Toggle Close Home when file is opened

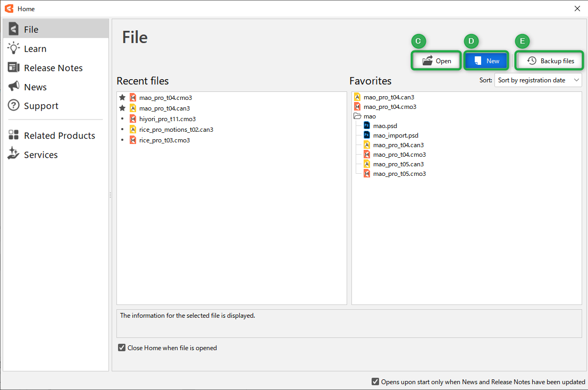(x=122, y=348)
